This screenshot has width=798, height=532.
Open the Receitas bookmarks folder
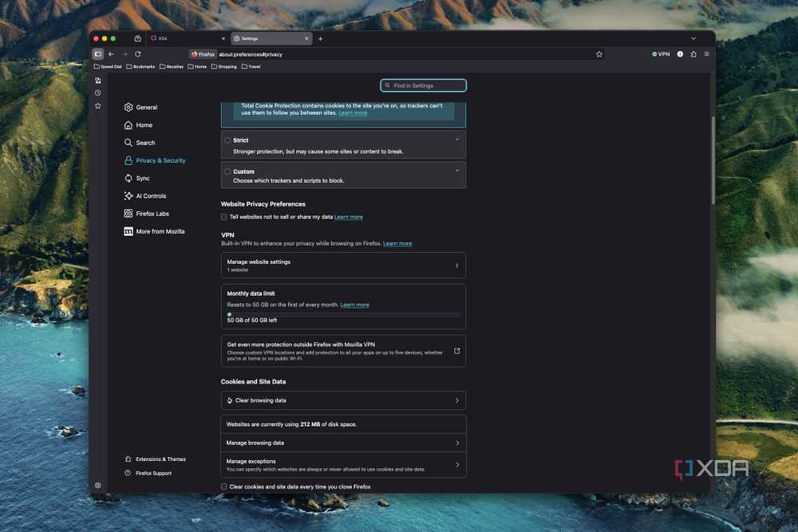(172, 67)
